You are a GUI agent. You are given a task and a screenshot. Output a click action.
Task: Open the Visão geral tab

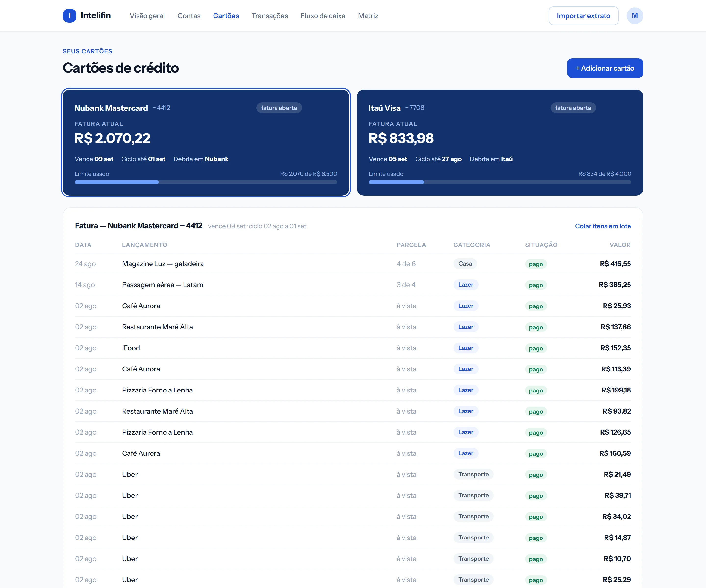[147, 16]
